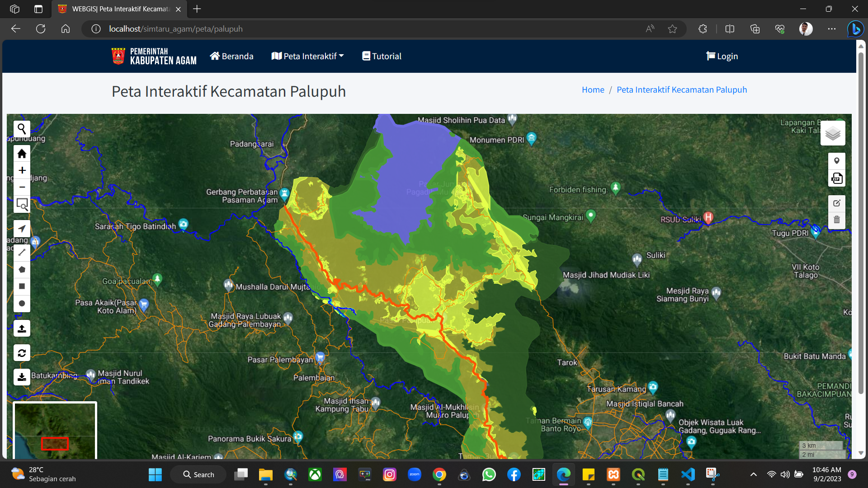
Task: Open Windows Start menu
Action: point(155,474)
